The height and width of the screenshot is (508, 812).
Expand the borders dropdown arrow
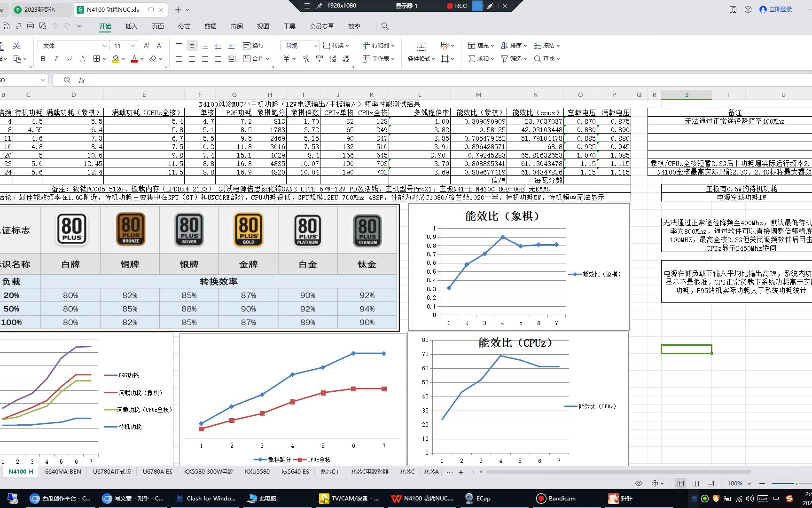pyautogui.click(x=104, y=59)
